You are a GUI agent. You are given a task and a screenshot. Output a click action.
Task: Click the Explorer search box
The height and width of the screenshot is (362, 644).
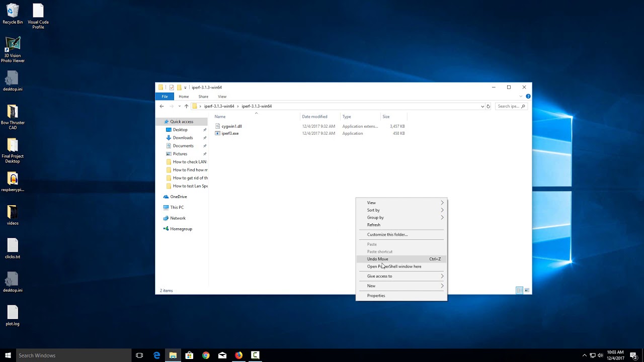[x=508, y=106]
